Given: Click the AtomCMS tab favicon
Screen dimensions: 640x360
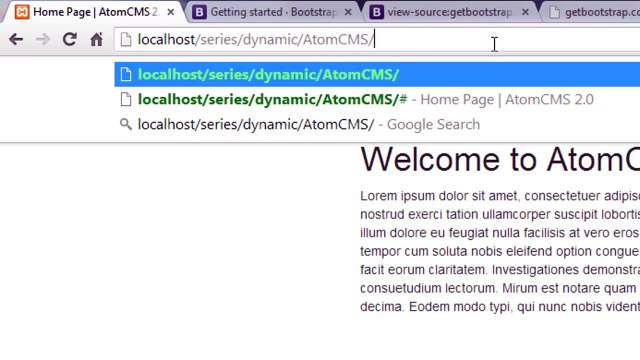Looking at the screenshot, I should [x=22, y=12].
